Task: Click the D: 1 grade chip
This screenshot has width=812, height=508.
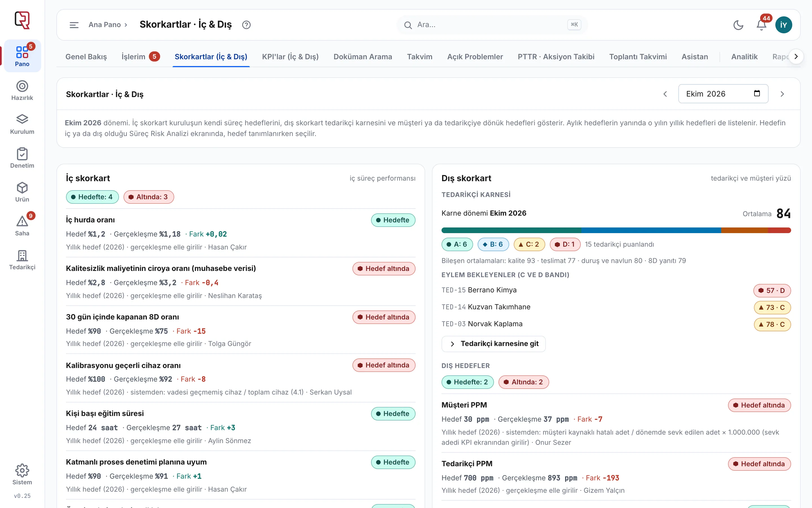Action: (x=565, y=244)
